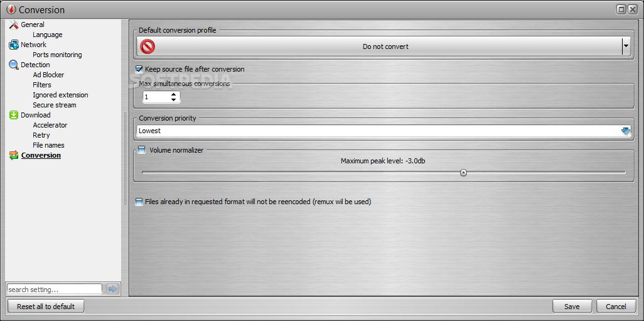Select General in settings tree
This screenshot has width=644, height=321.
(33, 24)
